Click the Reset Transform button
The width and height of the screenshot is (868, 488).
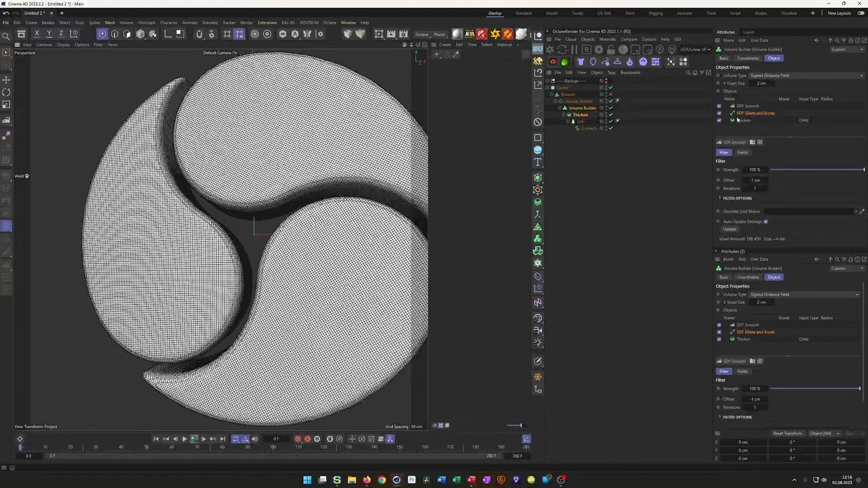click(788, 434)
